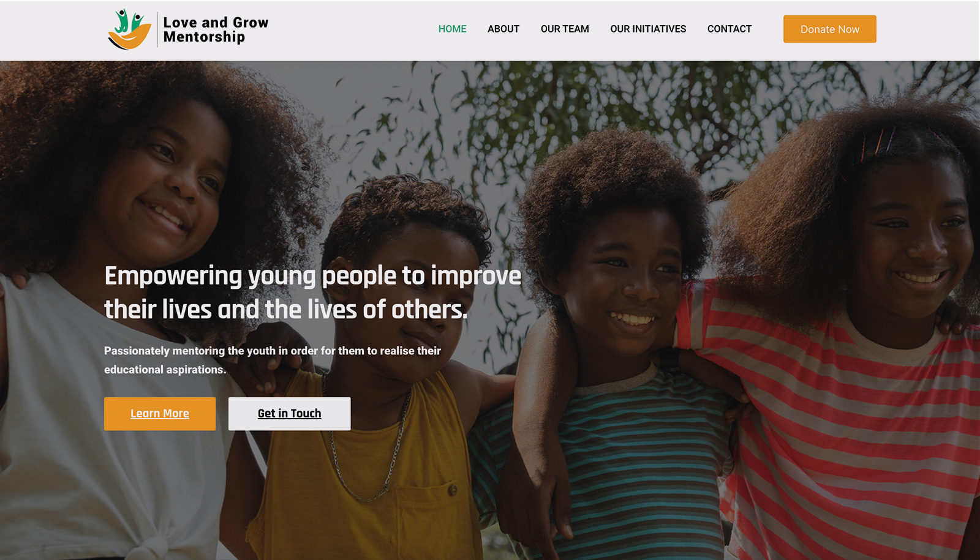The width and height of the screenshot is (980, 560).
Task: Open the HOME navigation item
Action: (452, 29)
